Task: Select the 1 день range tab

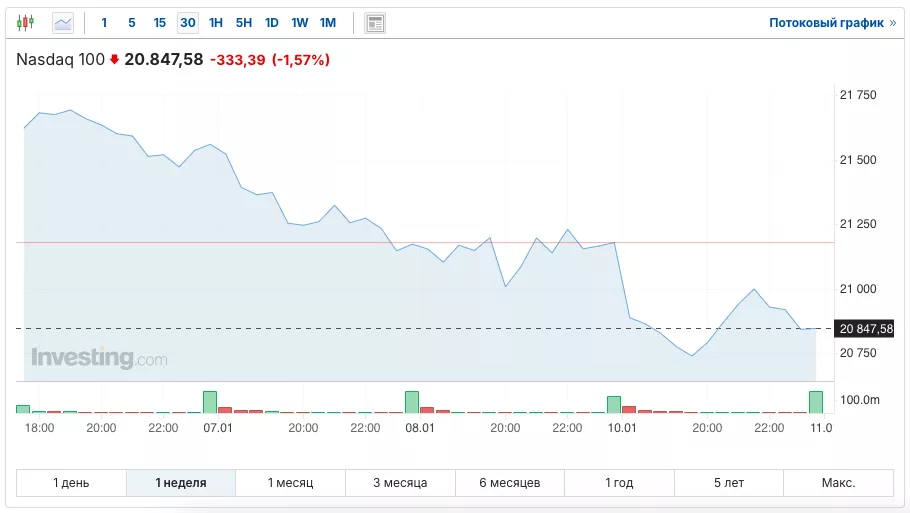Action: coord(71,483)
